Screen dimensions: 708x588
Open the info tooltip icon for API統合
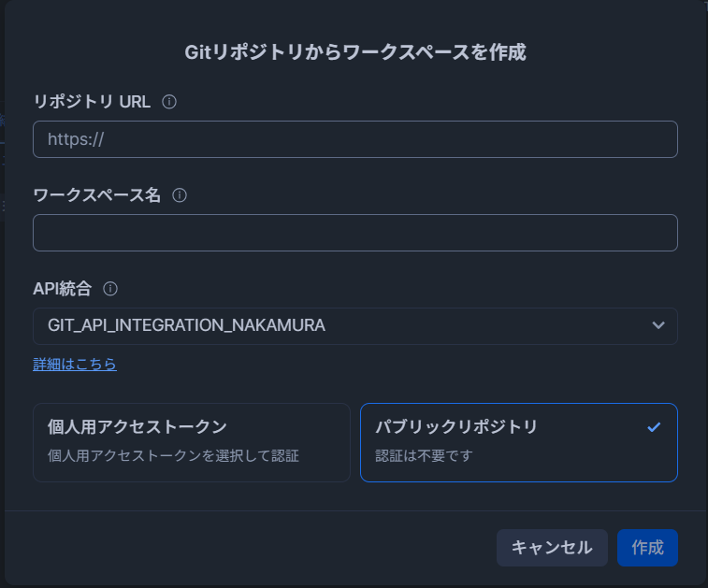click(x=110, y=289)
